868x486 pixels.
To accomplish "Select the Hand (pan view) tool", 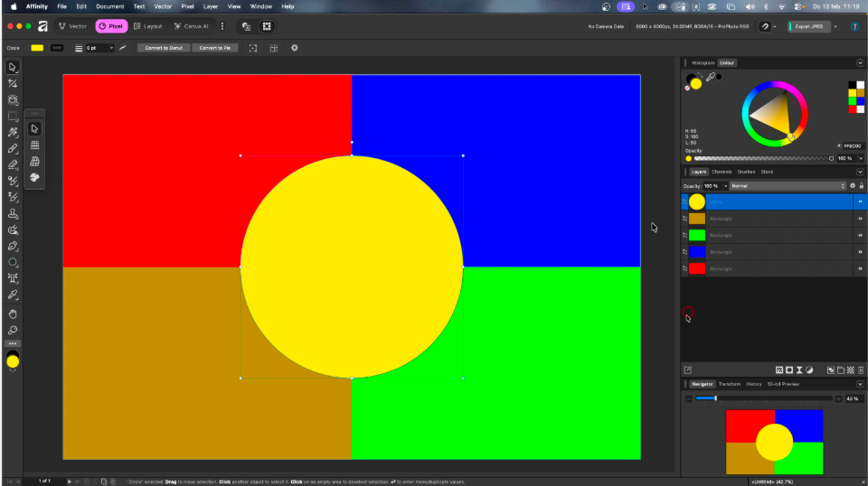I will tap(13, 313).
